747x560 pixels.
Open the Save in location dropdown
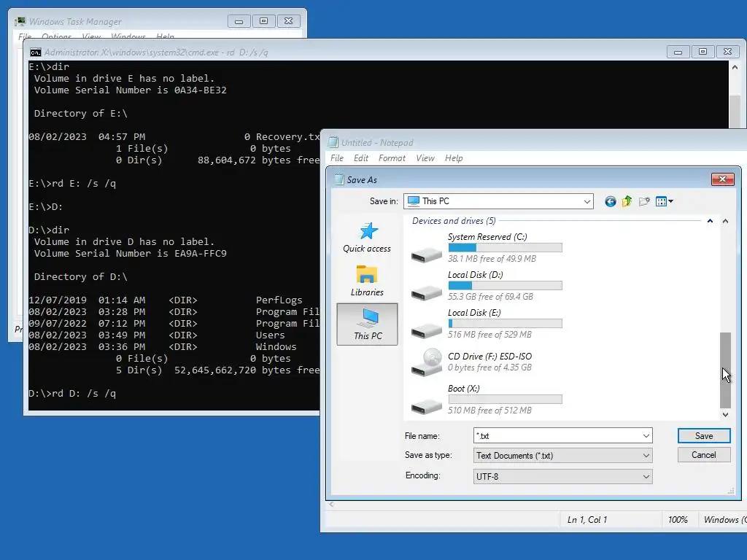(x=587, y=201)
